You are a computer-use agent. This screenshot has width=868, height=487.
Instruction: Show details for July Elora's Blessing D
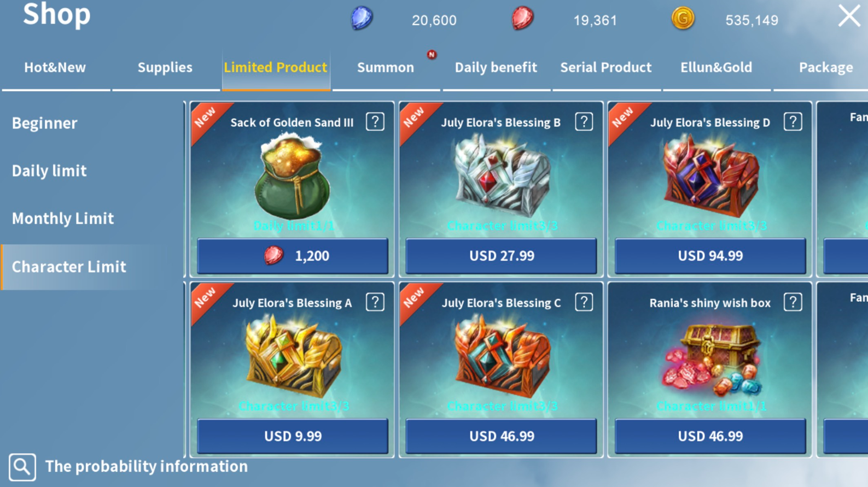793,122
